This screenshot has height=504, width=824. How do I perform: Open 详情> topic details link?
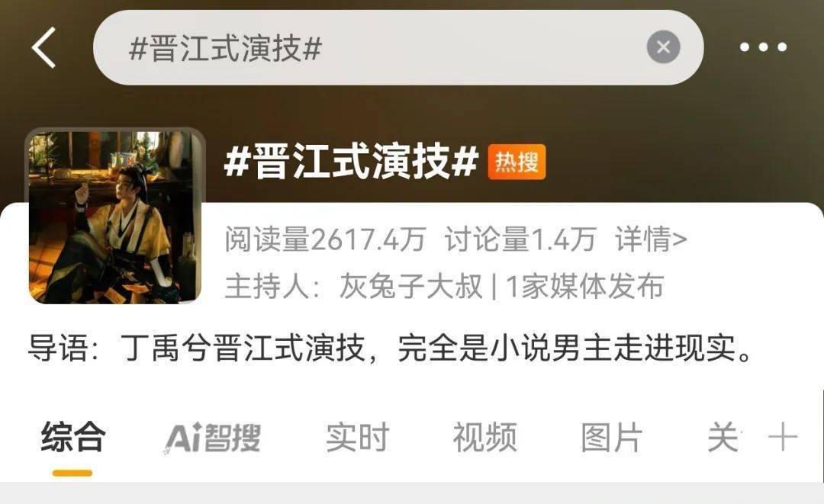pyautogui.click(x=651, y=239)
